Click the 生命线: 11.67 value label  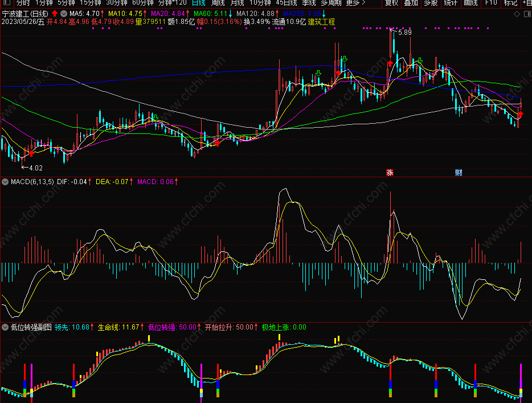118,327
